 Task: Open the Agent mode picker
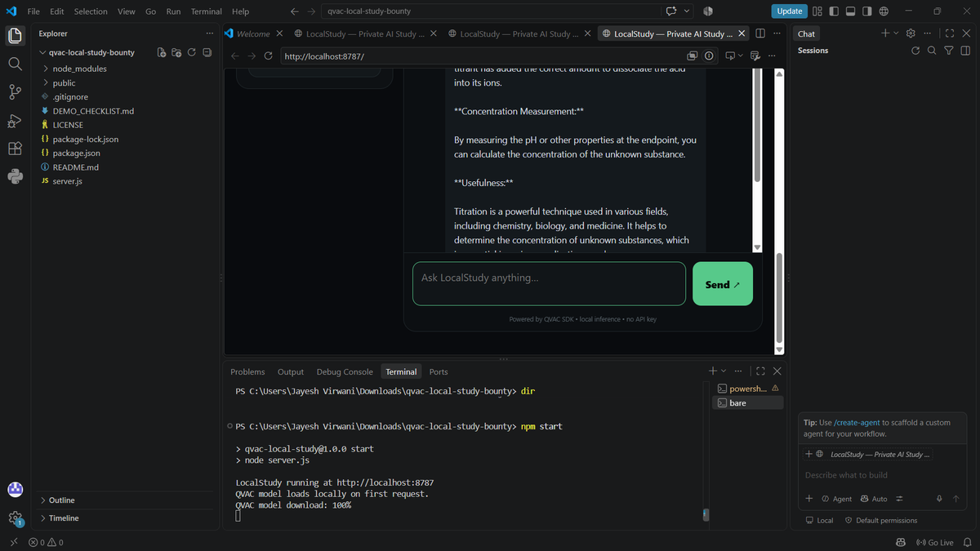(836, 499)
